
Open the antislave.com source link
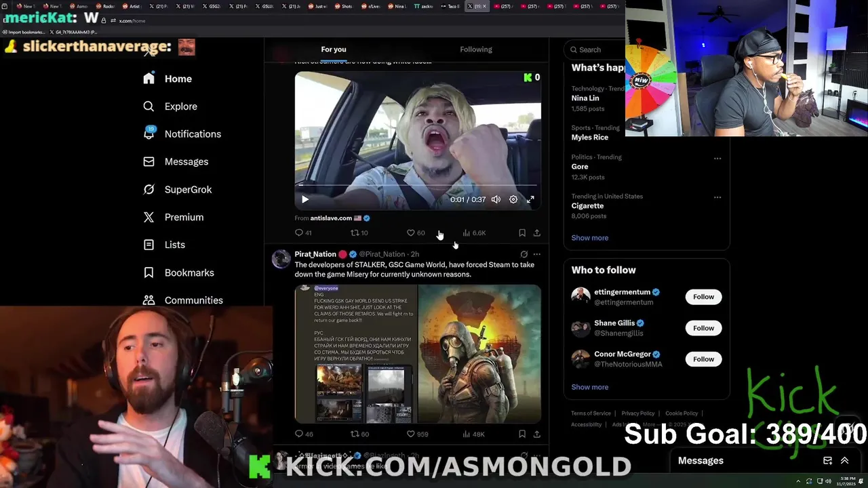pos(331,218)
